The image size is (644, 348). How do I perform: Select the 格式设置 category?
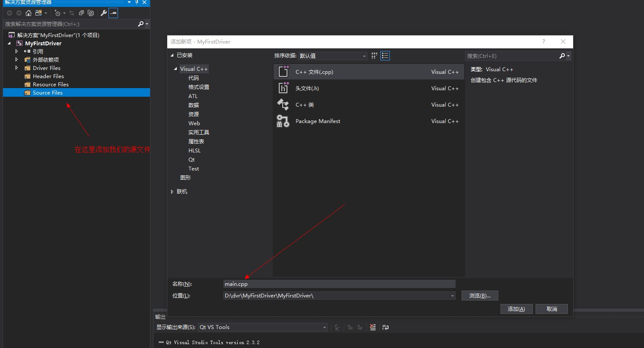click(x=199, y=87)
